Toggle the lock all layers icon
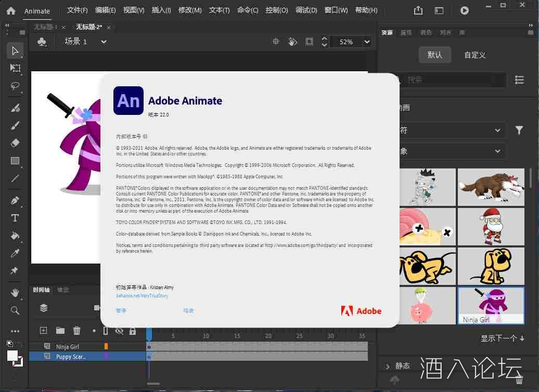This screenshot has height=392, width=539. pos(132,331)
